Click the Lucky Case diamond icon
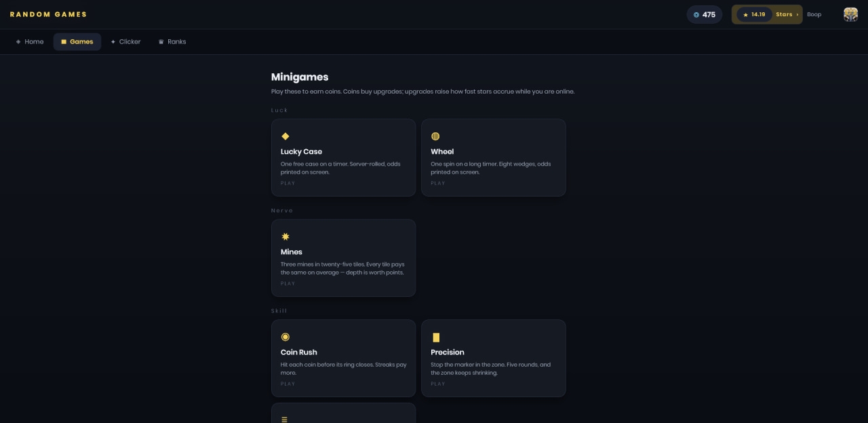 (285, 136)
